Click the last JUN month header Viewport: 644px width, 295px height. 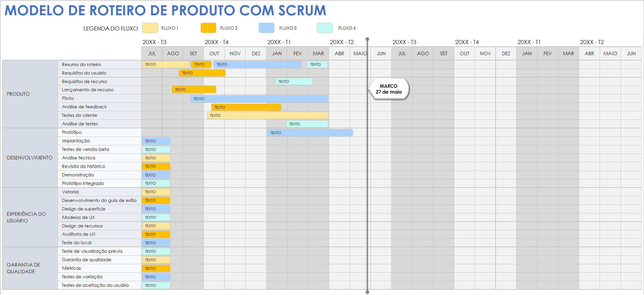(x=631, y=53)
